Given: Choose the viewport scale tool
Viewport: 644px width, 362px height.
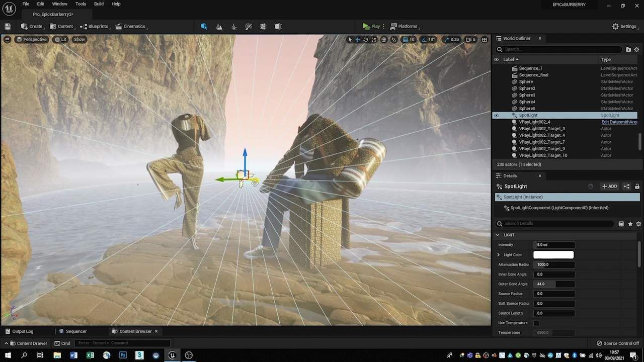Looking at the screenshot, I should [x=373, y=39].
